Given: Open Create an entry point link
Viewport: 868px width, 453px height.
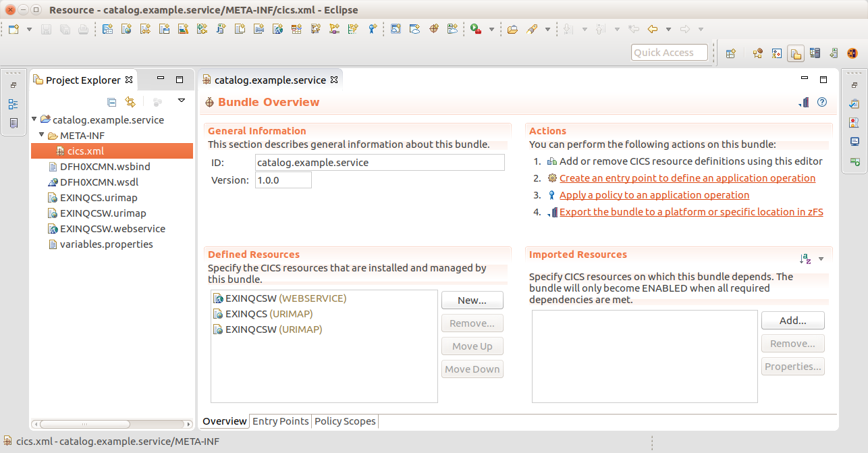Looking at the screenshot, I should pyautogui.click(x=687, y=178).
